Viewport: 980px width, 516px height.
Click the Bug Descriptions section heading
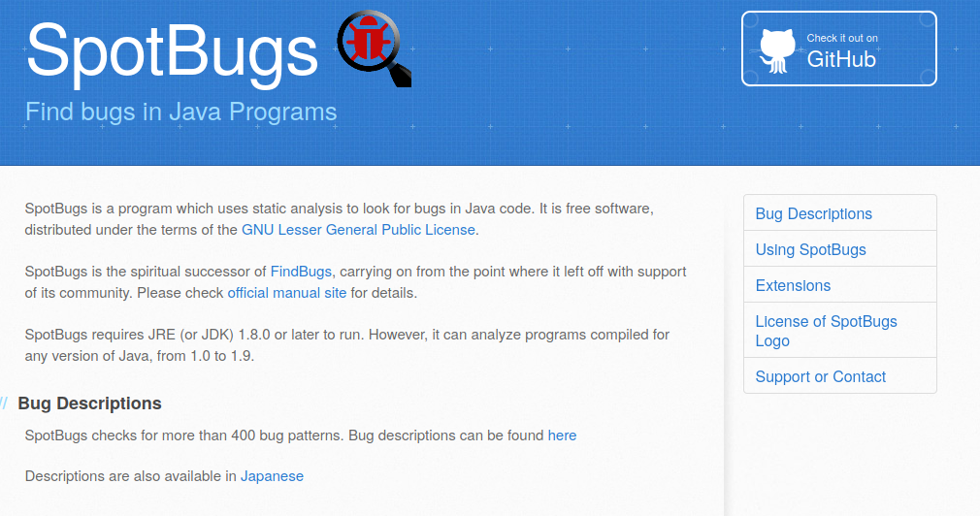pos(89,403)
